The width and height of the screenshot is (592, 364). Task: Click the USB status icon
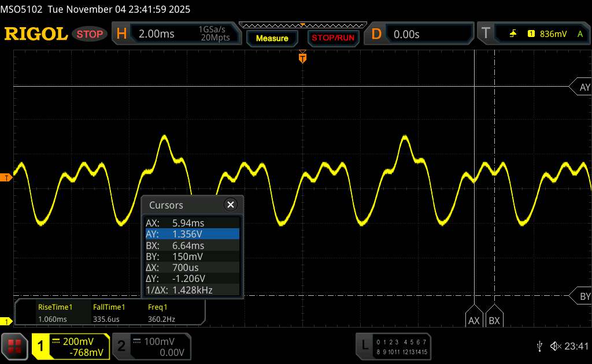[x=539, y=346]
